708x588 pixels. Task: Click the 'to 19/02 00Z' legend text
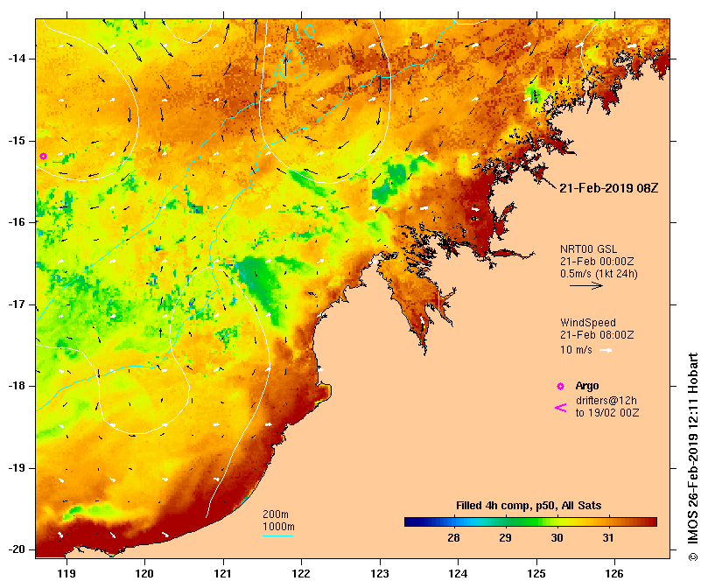pyautogui.click(x=607, y=413)
